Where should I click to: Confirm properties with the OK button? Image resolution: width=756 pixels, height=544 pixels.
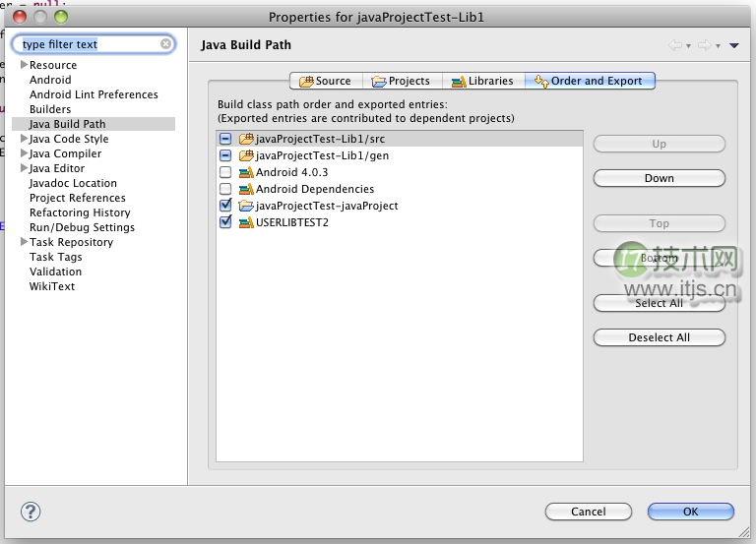(690, 512)
